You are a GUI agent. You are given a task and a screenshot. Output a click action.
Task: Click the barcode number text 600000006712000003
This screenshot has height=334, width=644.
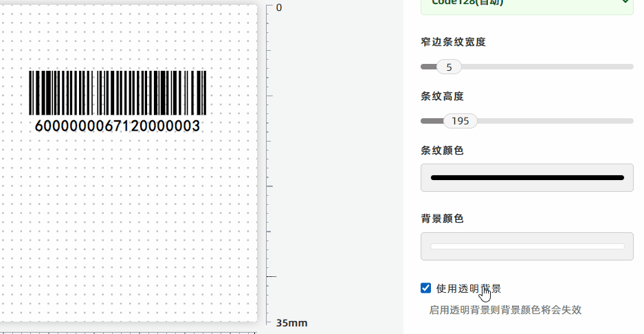pos(118,126)
